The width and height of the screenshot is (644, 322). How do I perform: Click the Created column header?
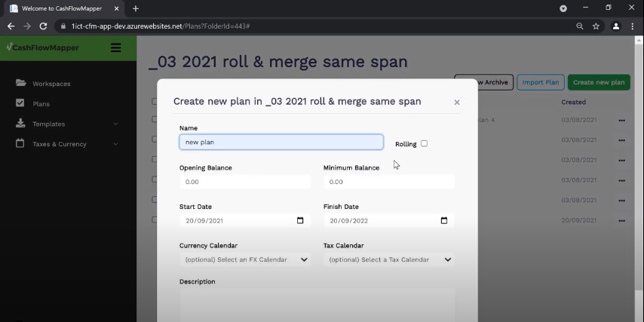coord(573,103)
